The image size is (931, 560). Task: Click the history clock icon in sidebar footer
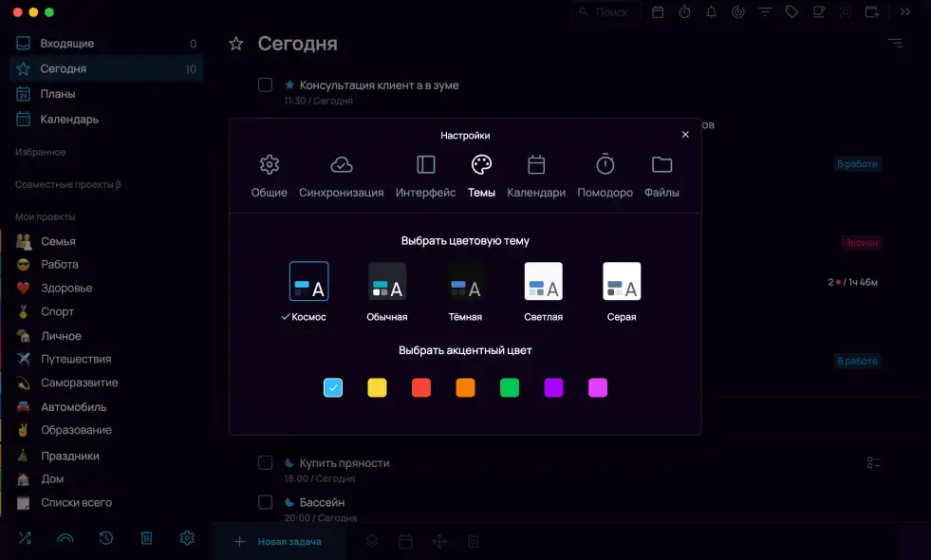(x=105, y=538)
